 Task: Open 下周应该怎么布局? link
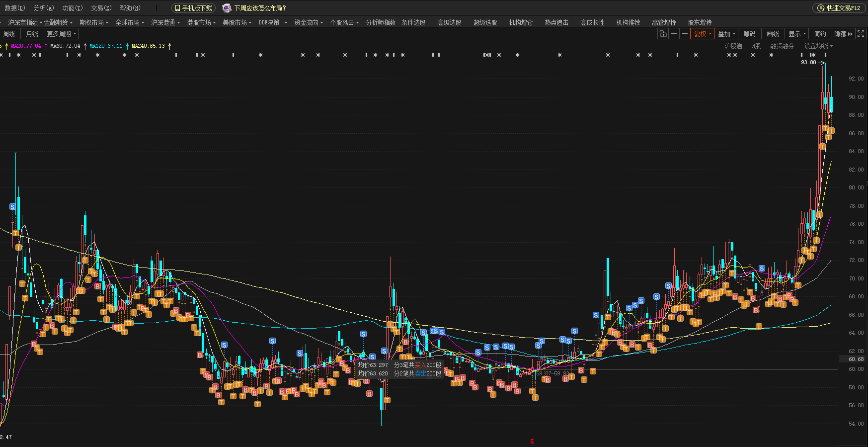(260, 8)
